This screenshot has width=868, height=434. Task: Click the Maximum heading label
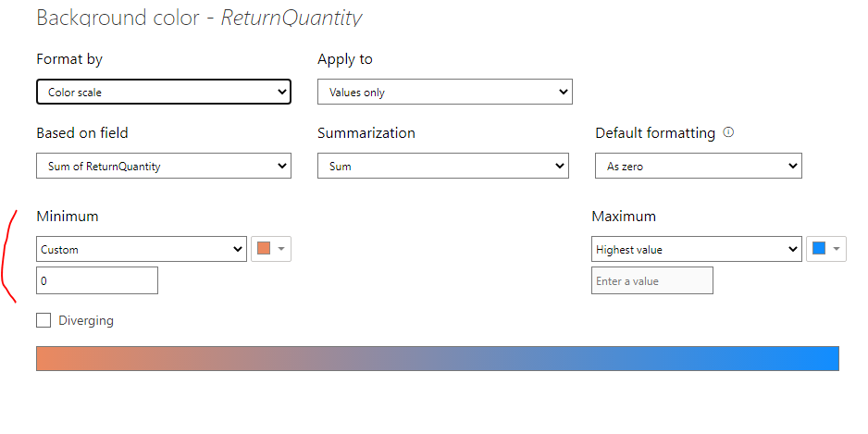pos(624,216)
